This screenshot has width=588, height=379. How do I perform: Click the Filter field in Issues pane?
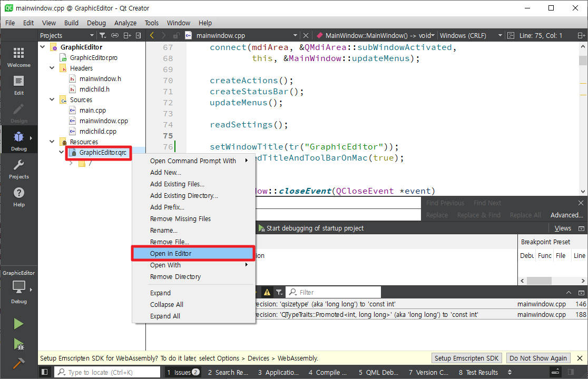pyautogui.click(x=334, y=292)
